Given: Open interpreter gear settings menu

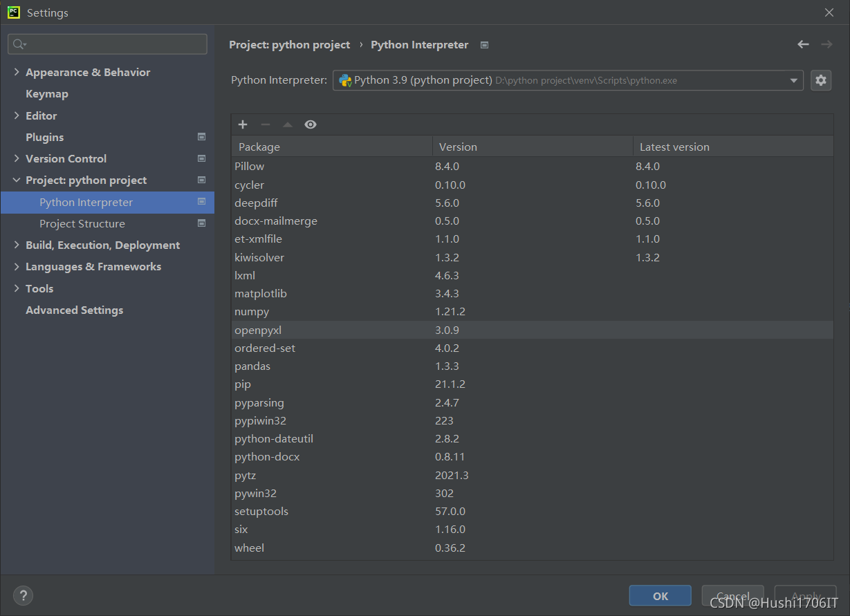Looking at the screenshot, I should 821,80.
